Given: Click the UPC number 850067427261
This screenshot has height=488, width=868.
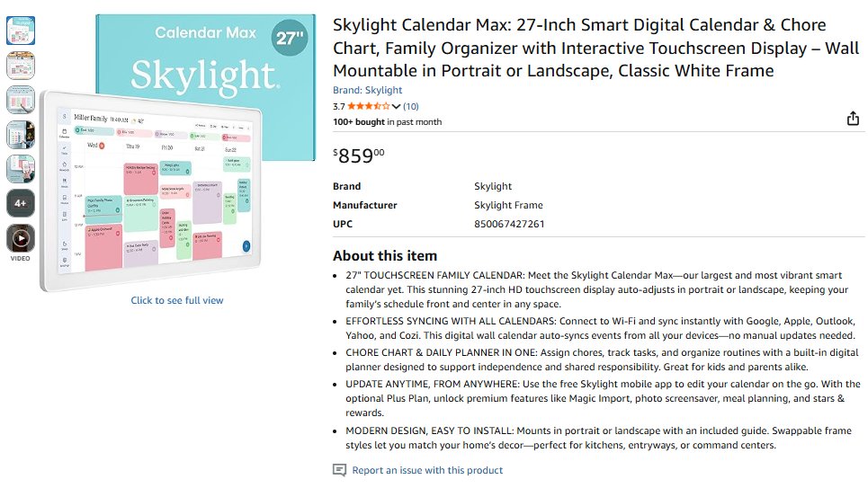Looking at the screenshot, I should (509, 224).
